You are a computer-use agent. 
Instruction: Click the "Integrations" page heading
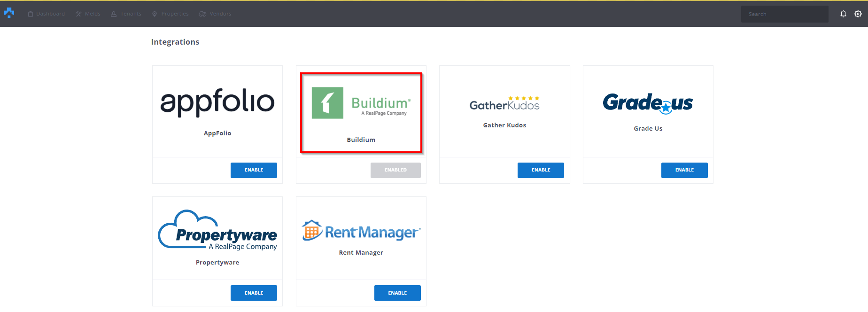tap(175, 42)
